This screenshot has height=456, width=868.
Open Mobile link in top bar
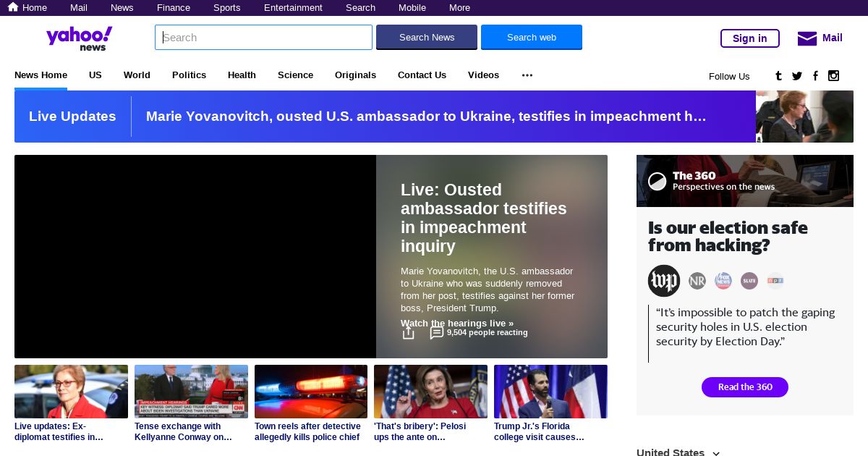point(412,8)
